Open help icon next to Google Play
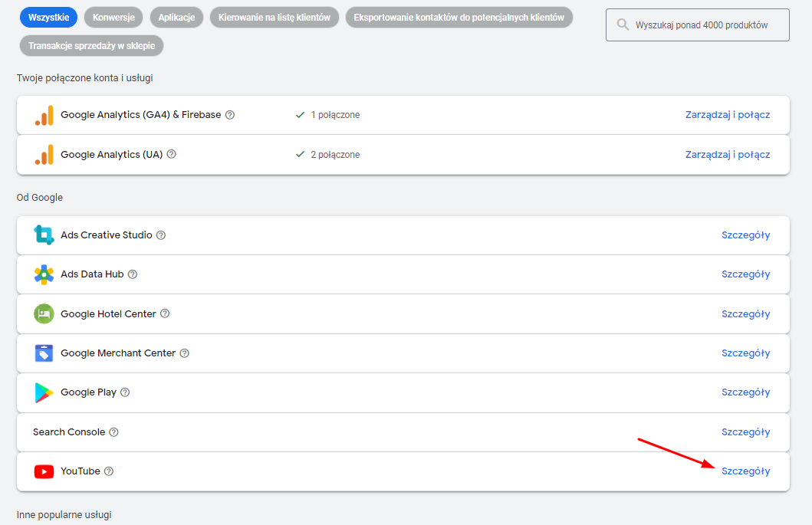Screen dimensions: 812x525 click(125, 392)
